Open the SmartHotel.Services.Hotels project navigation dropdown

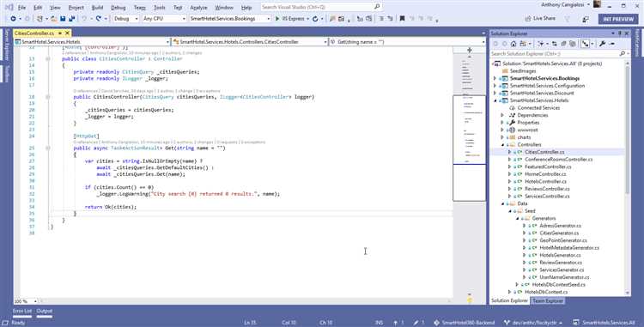click(92, 42)
